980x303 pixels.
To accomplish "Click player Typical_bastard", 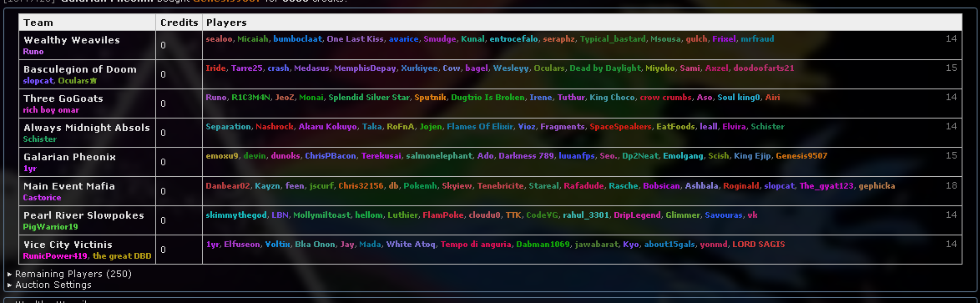I will pos(613,38).
